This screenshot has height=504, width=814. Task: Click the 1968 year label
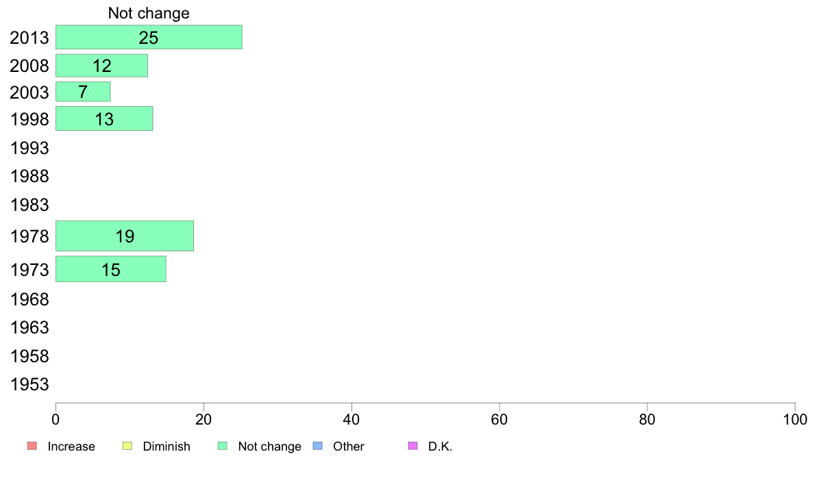29,299
